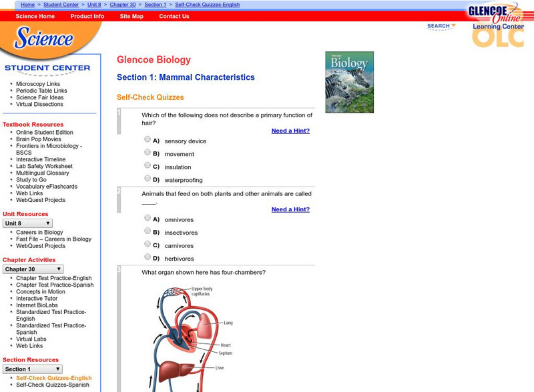The height and width of the screenshot is (392, 534).
Task: Open Microscopy Links
Action: coord(38,84)
